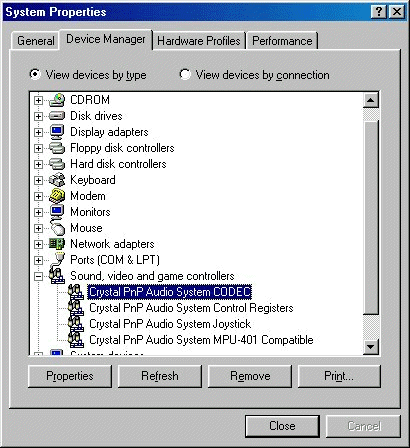Switch to the General tab
Image resolution: width=410 pixels, height=448 pixels.
pos(36,41)
